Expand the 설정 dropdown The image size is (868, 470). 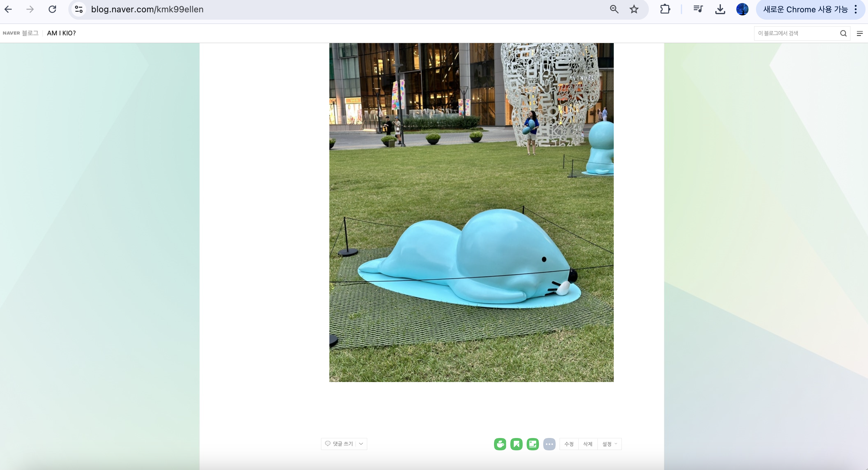[609, 444]
